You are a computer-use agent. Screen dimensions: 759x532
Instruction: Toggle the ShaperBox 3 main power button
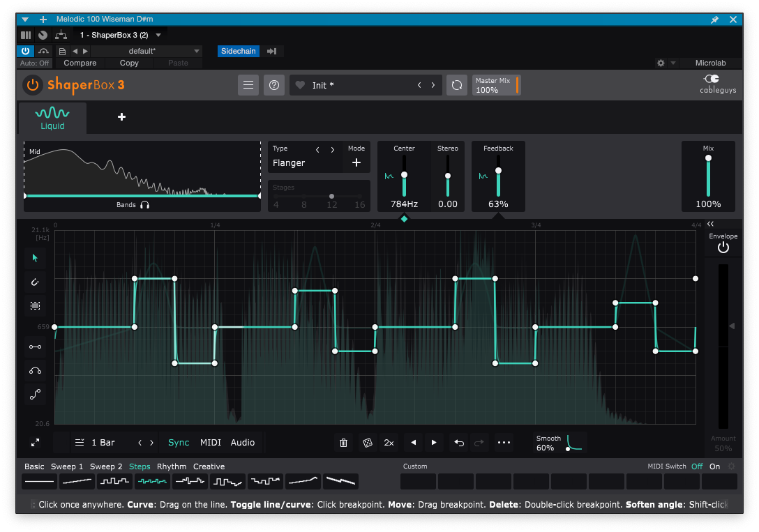click(x=32, y=85)
